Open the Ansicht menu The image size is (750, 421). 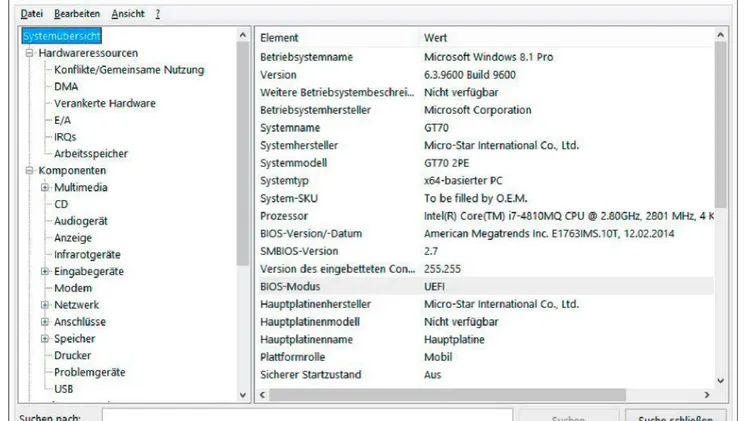(x=128, y=14)
